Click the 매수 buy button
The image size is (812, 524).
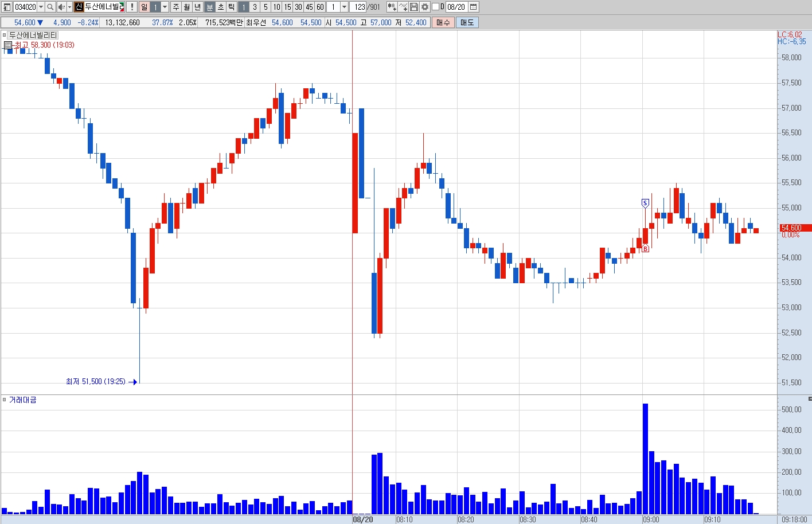(x=443, y=22)
